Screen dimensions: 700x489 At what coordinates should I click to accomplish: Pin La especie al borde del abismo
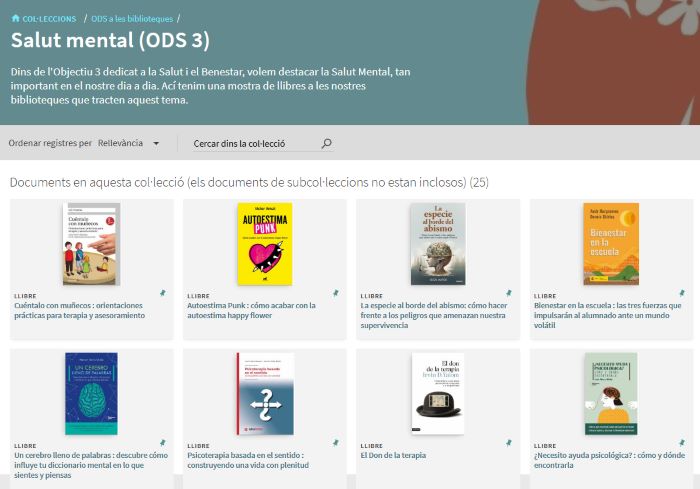508,293
